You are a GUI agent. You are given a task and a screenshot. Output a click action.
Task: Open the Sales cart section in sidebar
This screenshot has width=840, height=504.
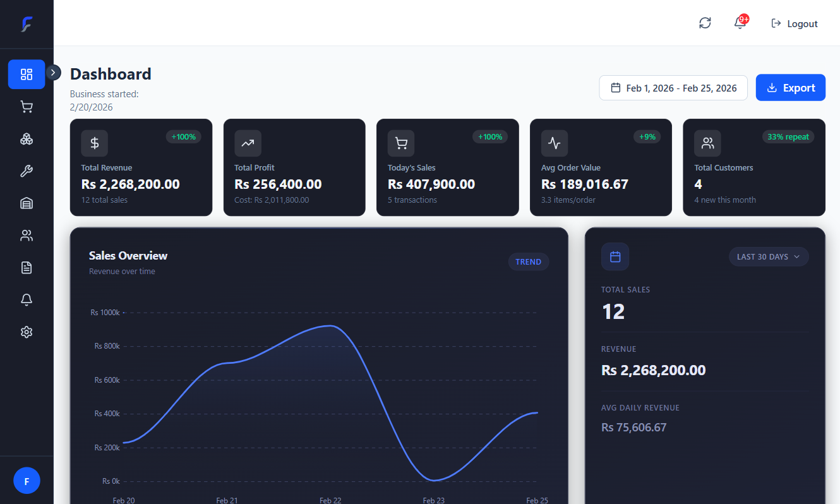[27, 106]
